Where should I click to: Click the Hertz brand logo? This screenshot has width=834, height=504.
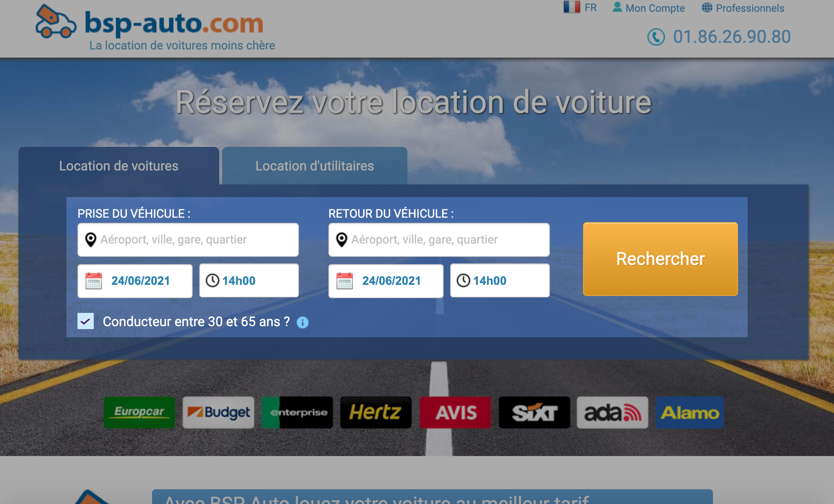click(376, 412)
